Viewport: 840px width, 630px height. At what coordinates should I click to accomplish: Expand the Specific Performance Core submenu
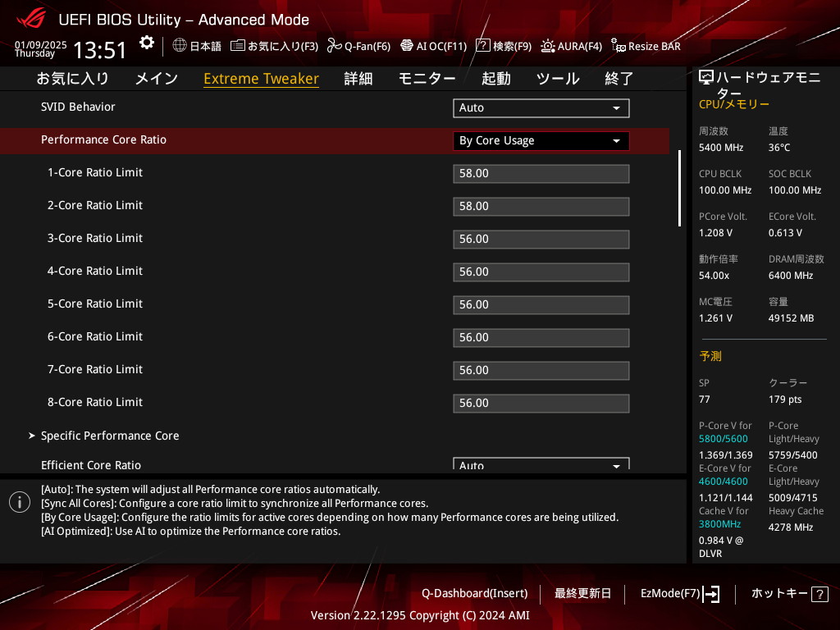click(110, 436)
